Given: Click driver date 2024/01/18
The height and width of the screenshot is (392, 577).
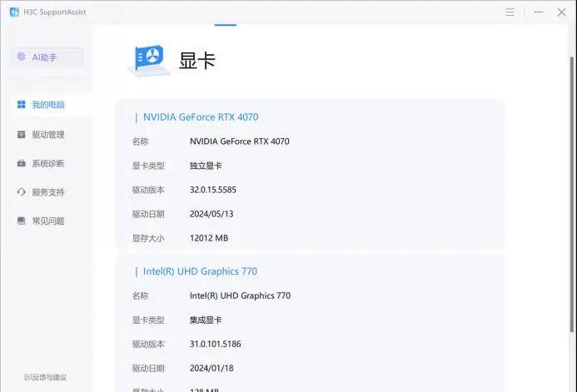Looking at the screenshot, I should click(211, 368).
